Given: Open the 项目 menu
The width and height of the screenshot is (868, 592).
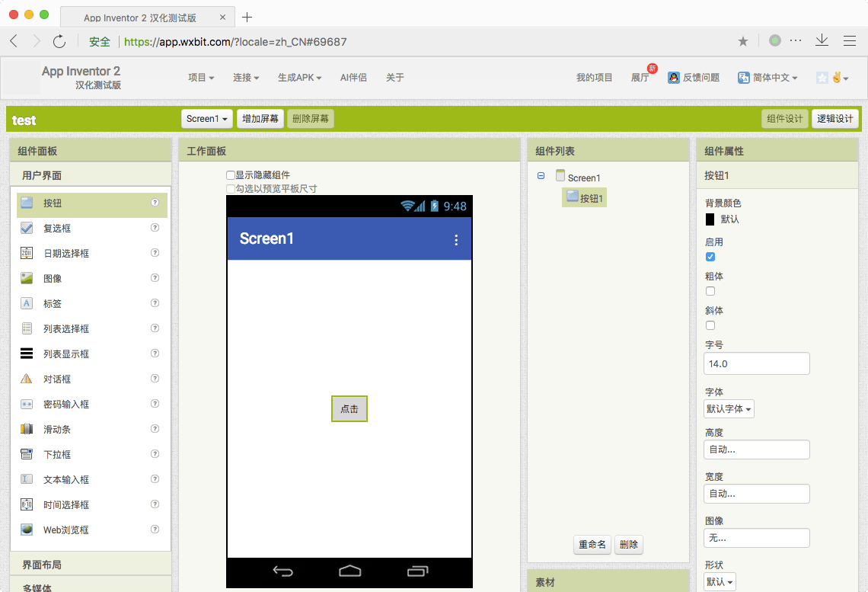Looking at the screenshot, I should [201, 78].
